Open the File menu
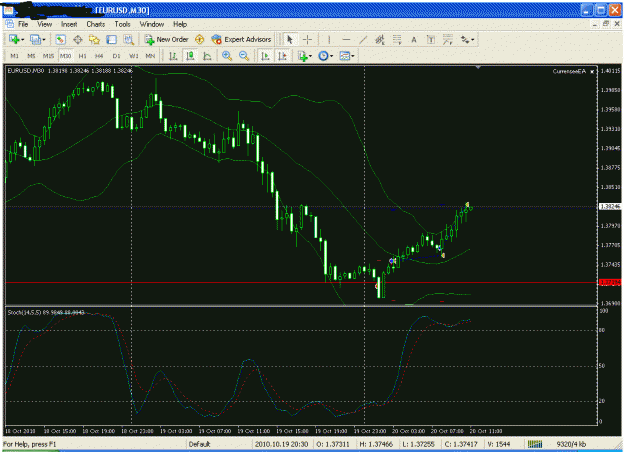The image size is (625, 452). [x=23, y=24]
